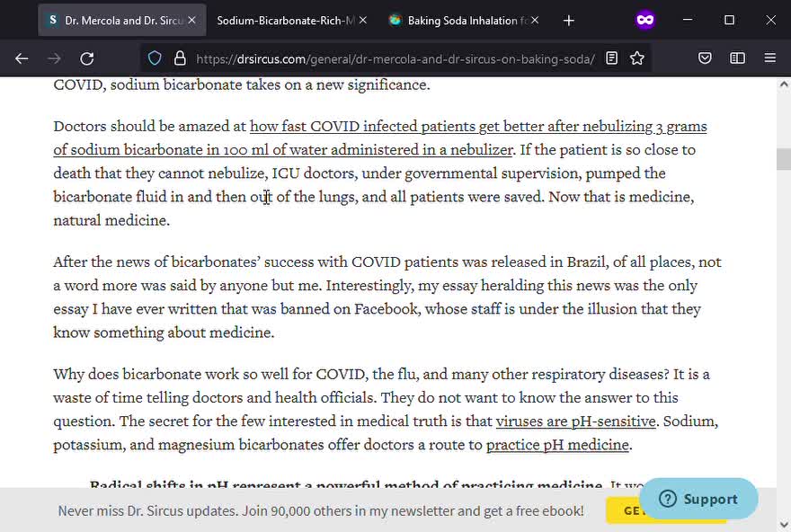791x532 pixels.
Task: Click the forward navigation arrow
Action: coord(54,59)
